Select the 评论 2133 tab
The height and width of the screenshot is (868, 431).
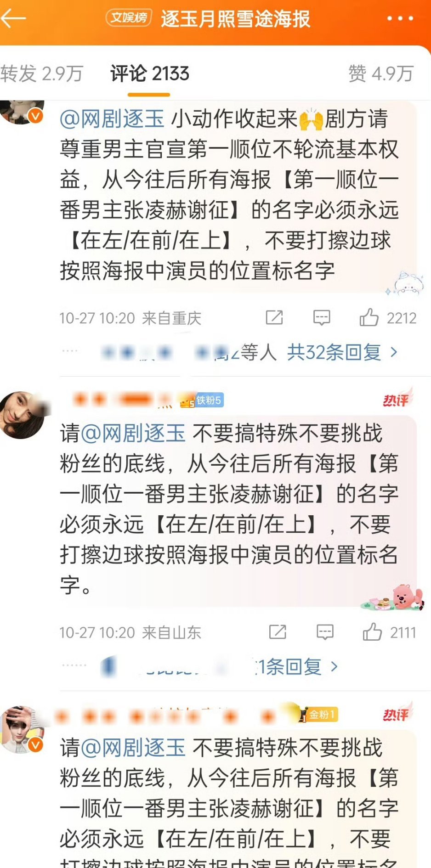[x=150, y=73]
